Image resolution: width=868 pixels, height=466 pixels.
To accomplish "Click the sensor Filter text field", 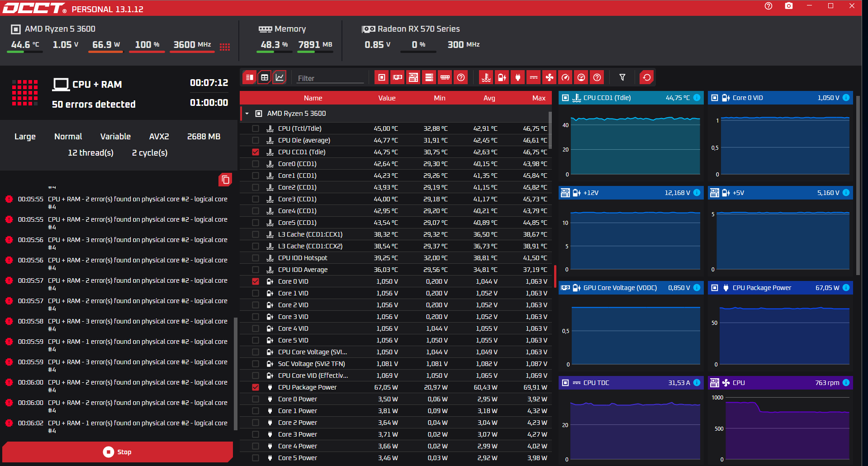I will pyautogui.click(x=330, y=78).
